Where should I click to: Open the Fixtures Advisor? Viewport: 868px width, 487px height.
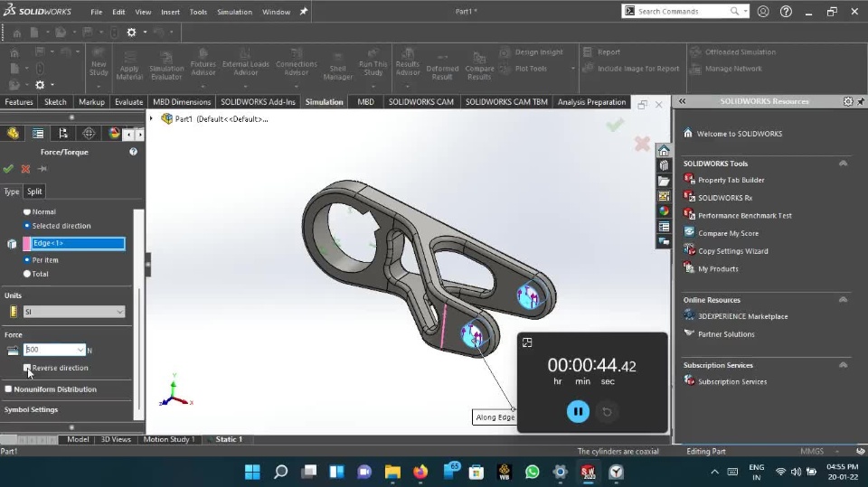(x=203, y=61)
